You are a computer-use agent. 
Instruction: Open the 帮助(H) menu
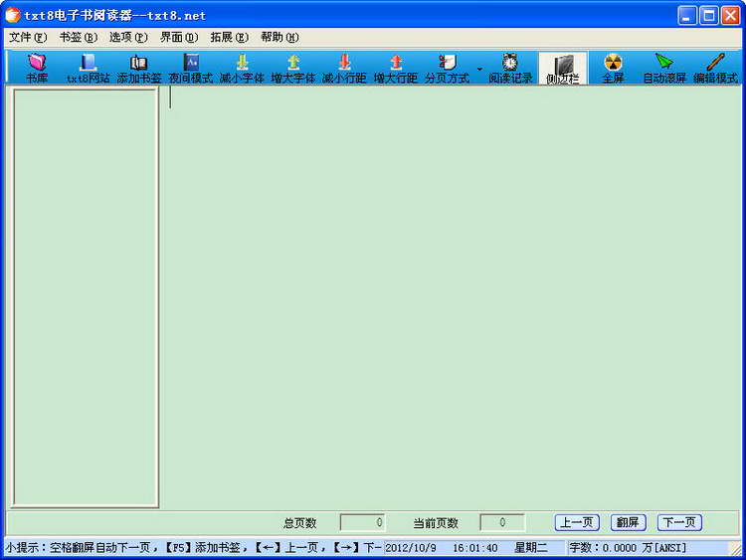coord(280,37)
